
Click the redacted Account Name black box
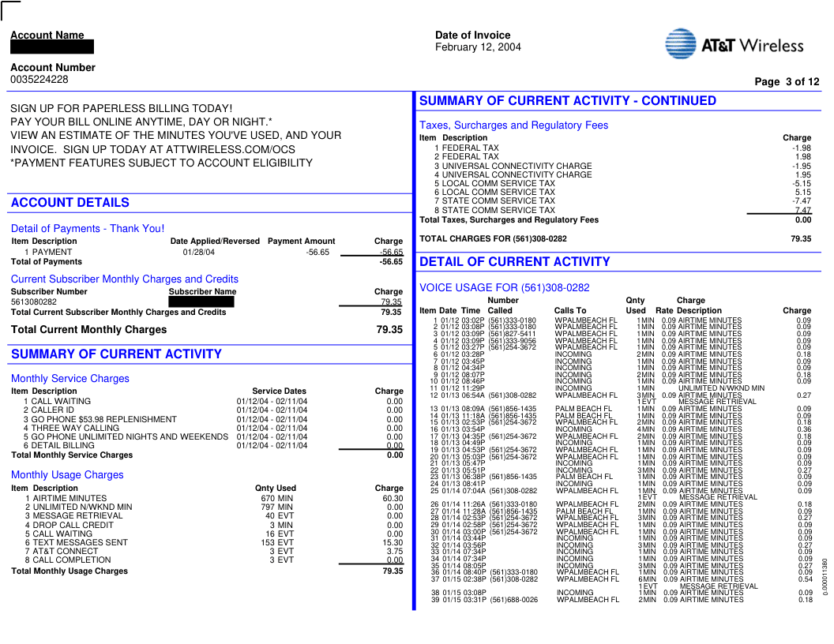[x=52, y=47]
